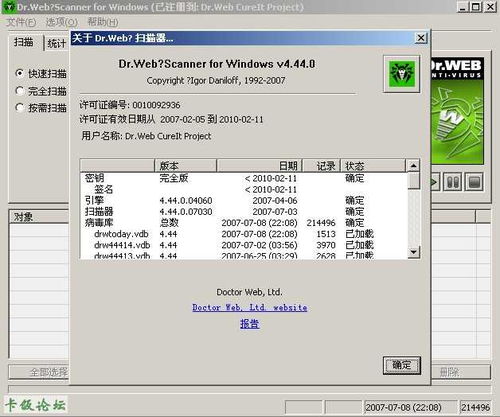The height and width of the screenshot is (417, 500).
Task: Click the pause scan button
Action: point(452,182)
